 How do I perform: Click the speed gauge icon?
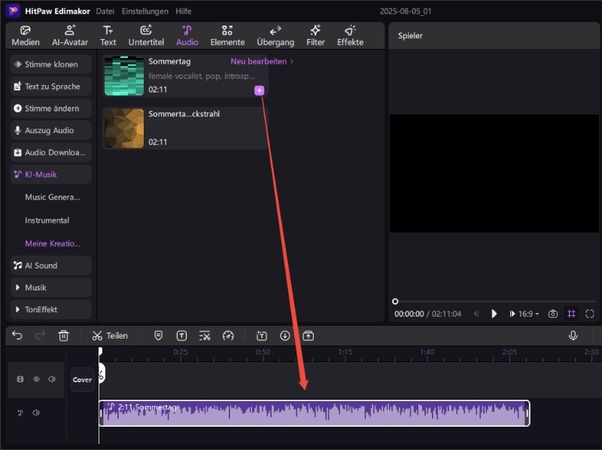pyautogui.click(x=228, y=336)
